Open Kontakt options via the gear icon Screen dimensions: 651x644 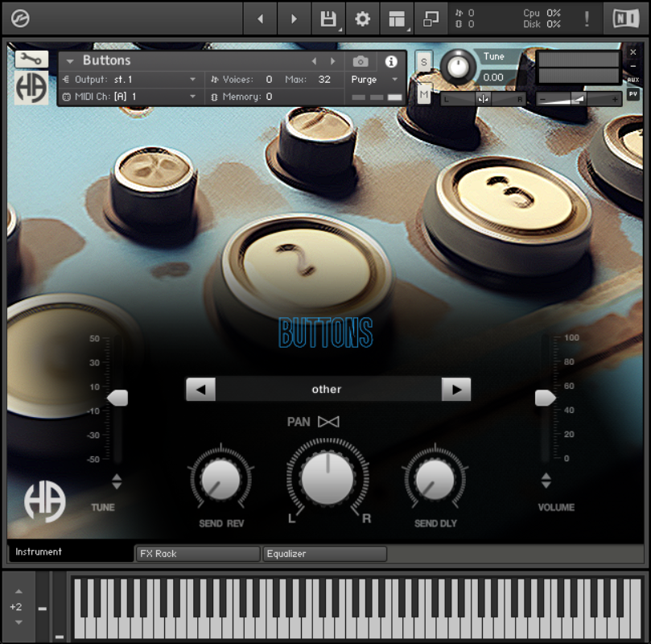[362, 18]
